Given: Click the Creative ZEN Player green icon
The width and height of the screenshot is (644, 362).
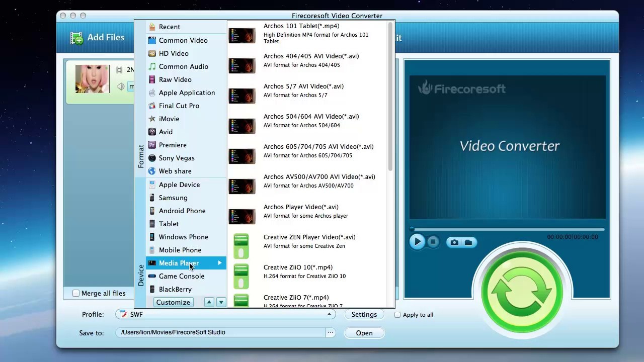Looking at the screenshot, I should 241,246.
